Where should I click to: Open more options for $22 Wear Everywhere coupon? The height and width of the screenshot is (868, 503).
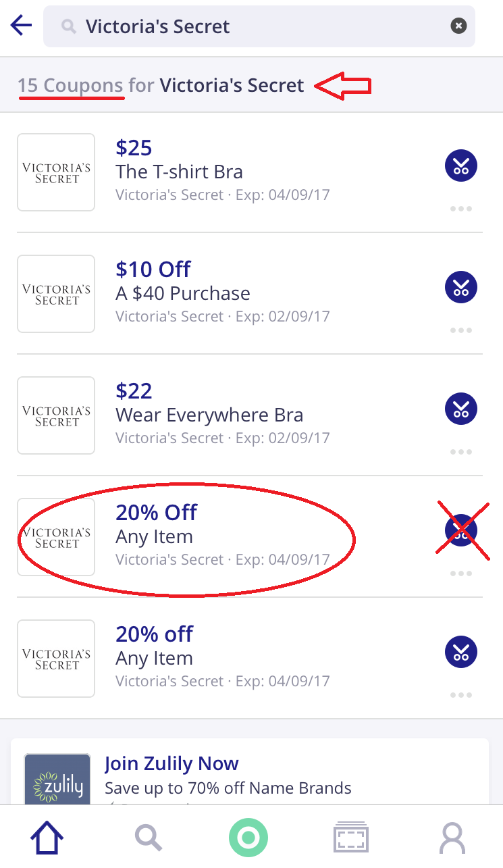[461, 452]
